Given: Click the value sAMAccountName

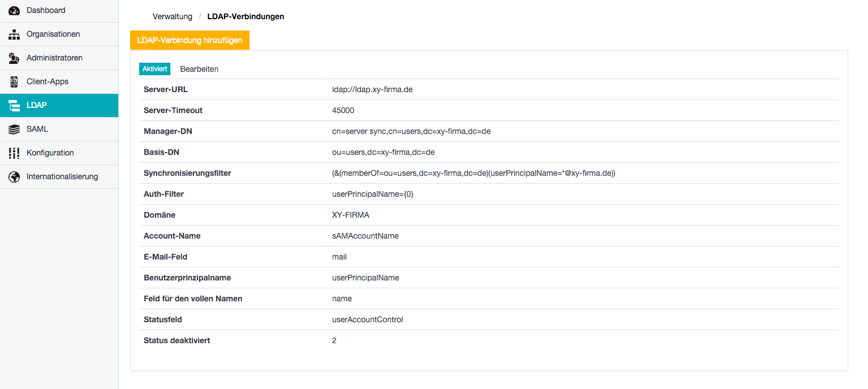Looking at the screenshot, I should tap(366, 236).
